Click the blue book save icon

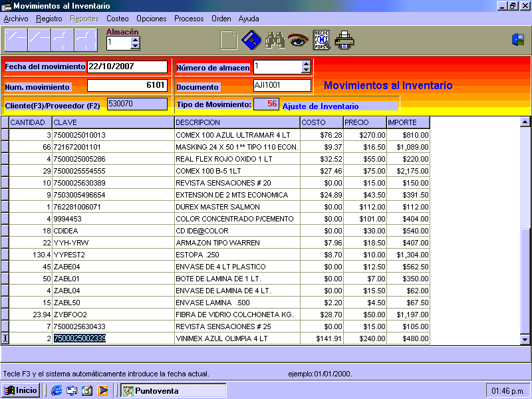point(251,41)
